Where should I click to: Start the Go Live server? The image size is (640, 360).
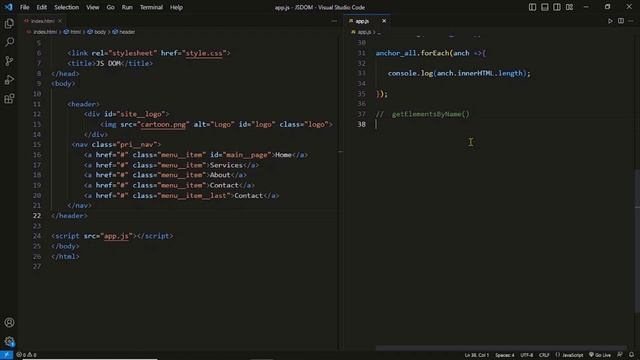click(600, 355)
